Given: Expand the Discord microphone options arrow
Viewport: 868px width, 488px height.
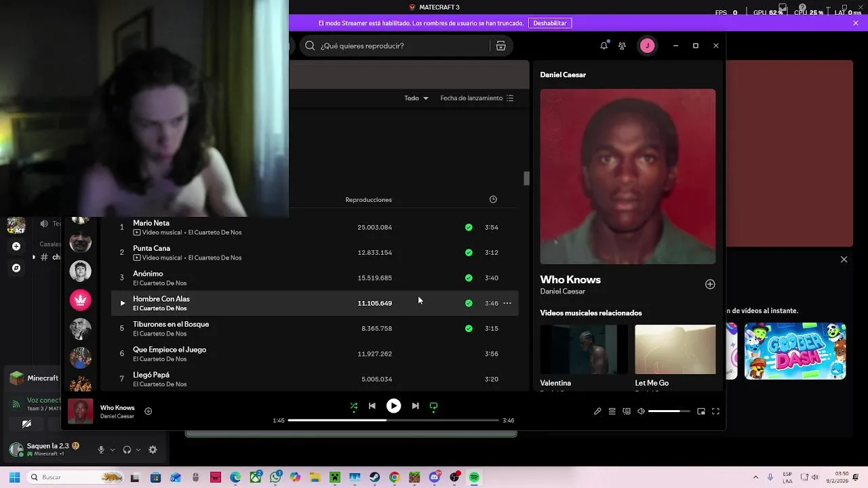Looking at the screenshot, I should (x=113, y=450).
